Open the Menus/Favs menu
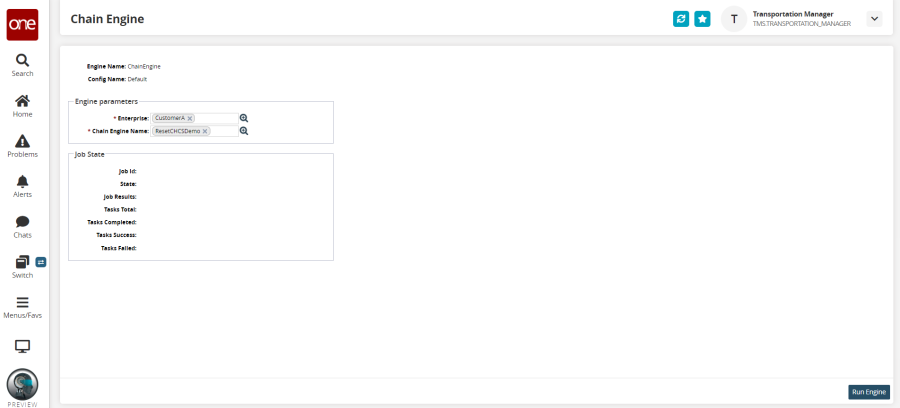This screenshot has width=900, height=408. tap(22, 306)
